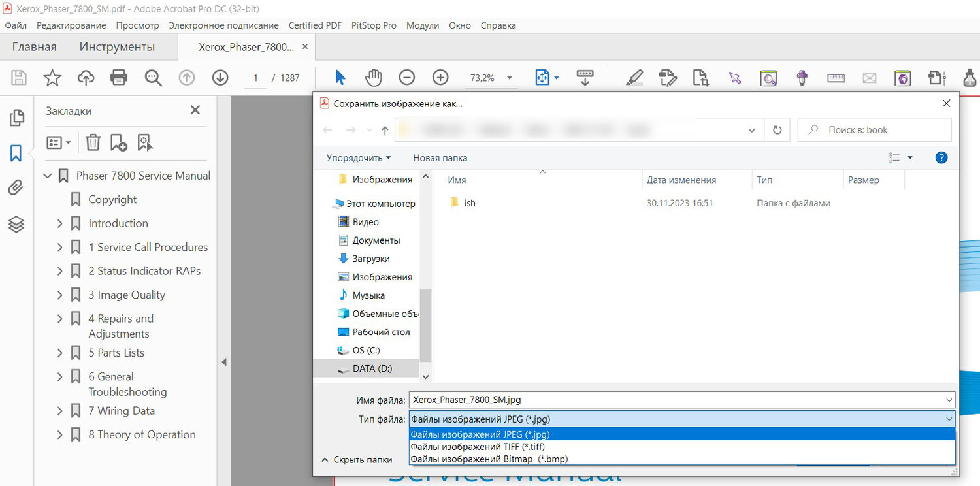The image size is (980, 486).
Task: Select Рабочий стол in the folder tree
Action: (x=374, y=332)
